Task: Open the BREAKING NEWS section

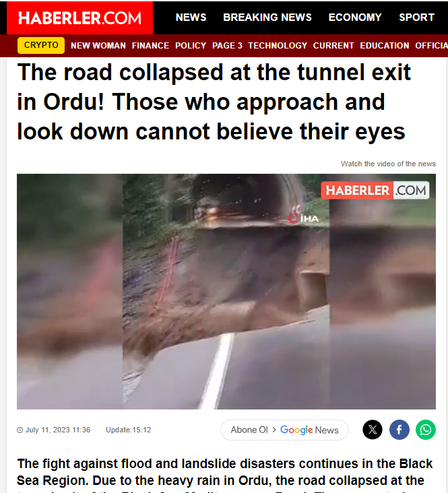Action: [267, 18]
